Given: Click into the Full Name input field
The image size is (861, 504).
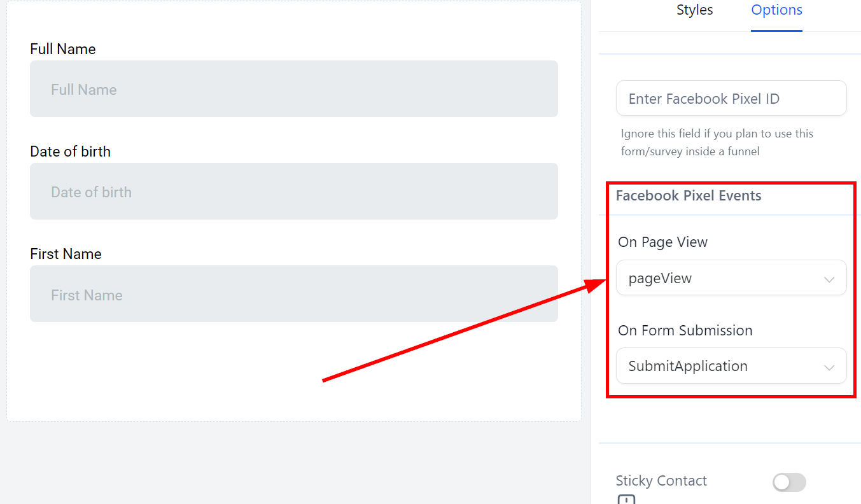Looking at the screenshot, I should 293,89.
